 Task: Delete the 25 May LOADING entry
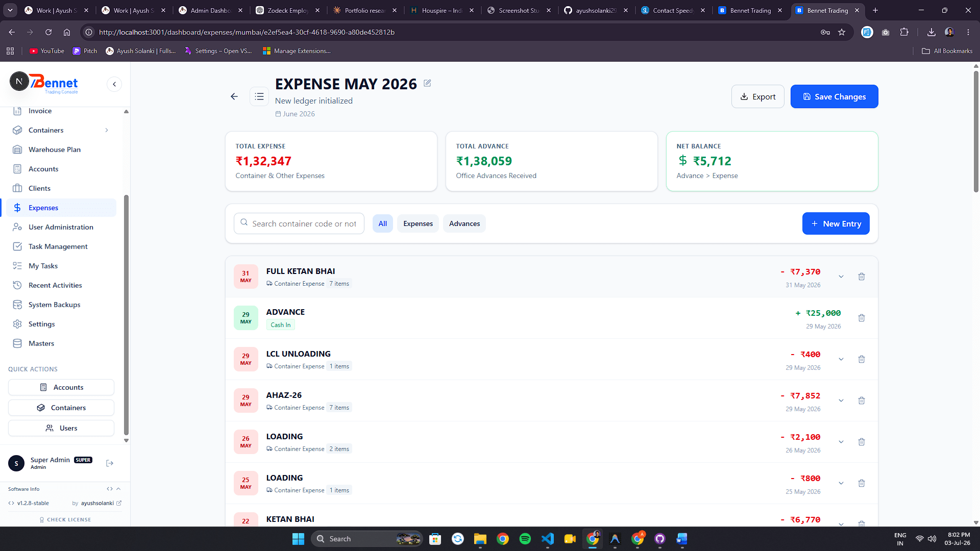862,483
